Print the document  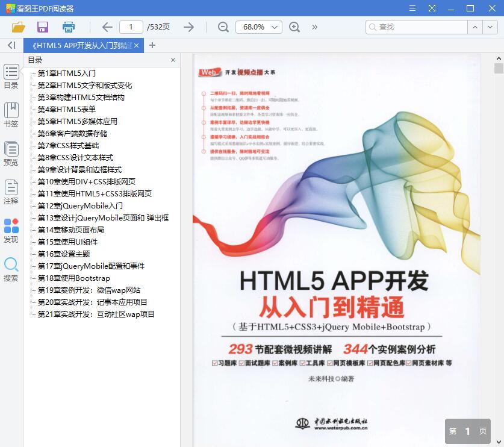coord(67,27)
